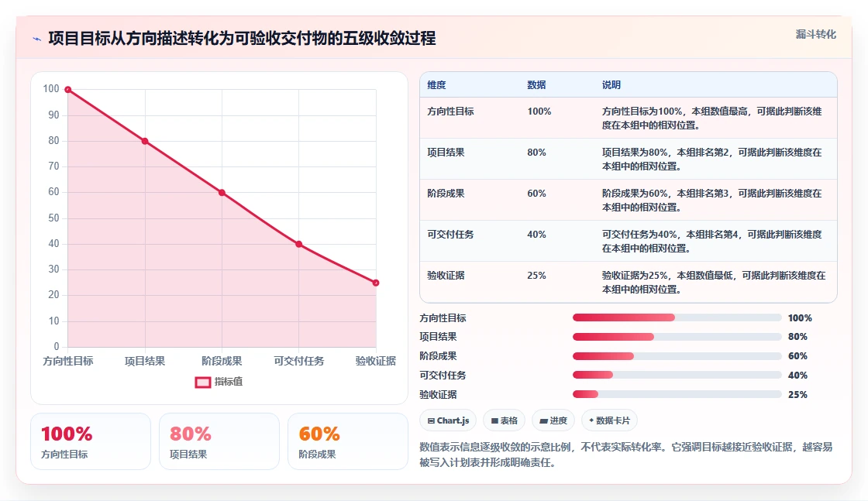Click the lightning icon beside the page title
The height and width of the screenshot is (501, 868).
click(x=37, y=39)
